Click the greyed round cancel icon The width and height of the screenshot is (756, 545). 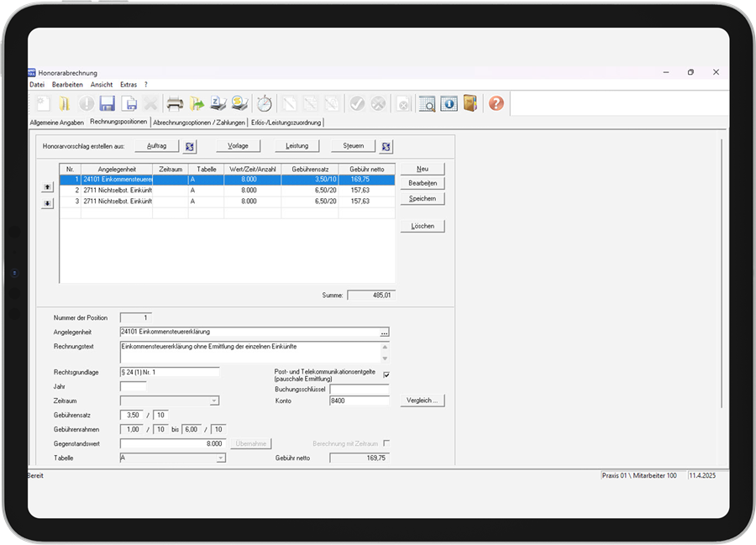tap(379, 103)
